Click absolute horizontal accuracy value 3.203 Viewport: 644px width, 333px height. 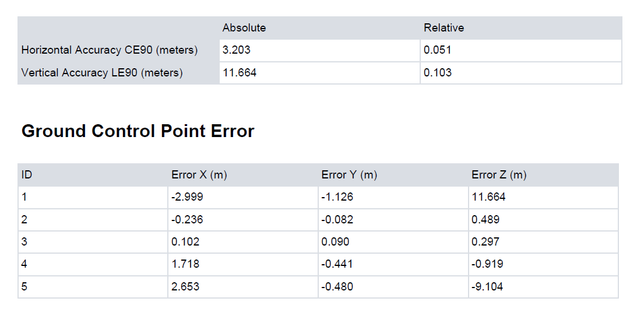point(237,50)
